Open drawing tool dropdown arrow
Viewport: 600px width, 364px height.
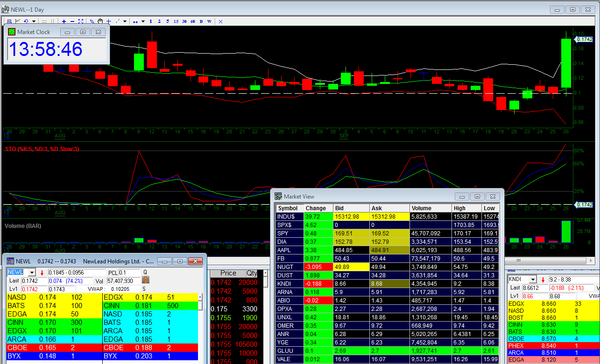tap(125, 21)
